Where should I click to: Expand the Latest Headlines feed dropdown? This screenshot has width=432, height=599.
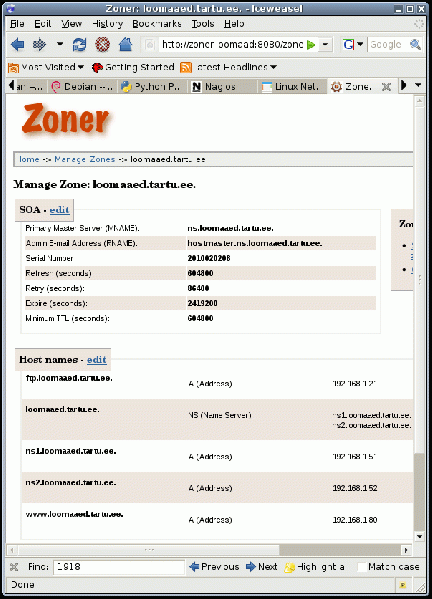[x=273, y=67]
